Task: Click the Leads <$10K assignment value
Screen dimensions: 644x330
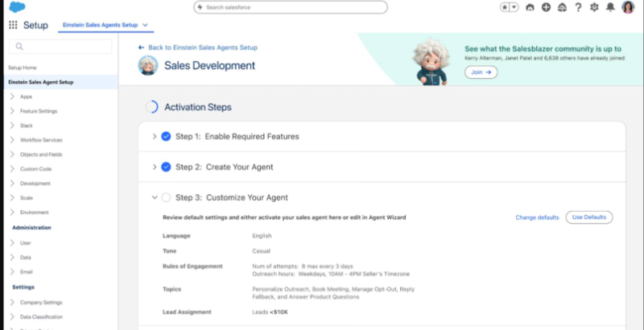Action: pos(270,312)
